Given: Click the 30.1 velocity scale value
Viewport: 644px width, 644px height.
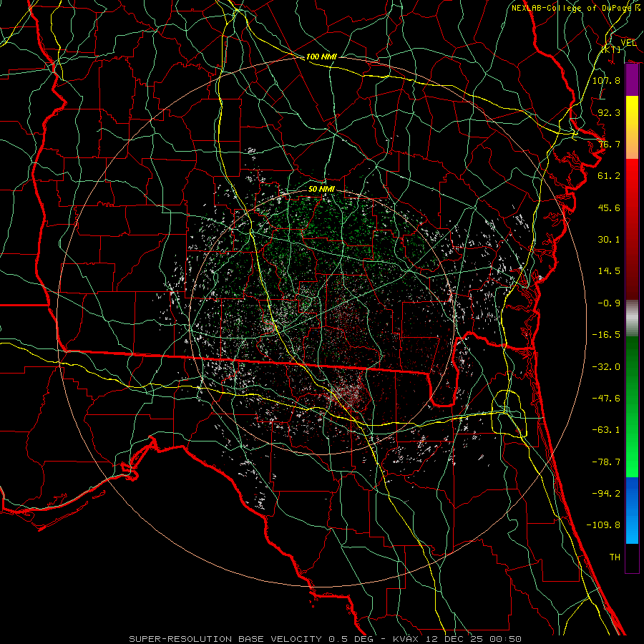Looking at the screenshot, I should point(609,240).
